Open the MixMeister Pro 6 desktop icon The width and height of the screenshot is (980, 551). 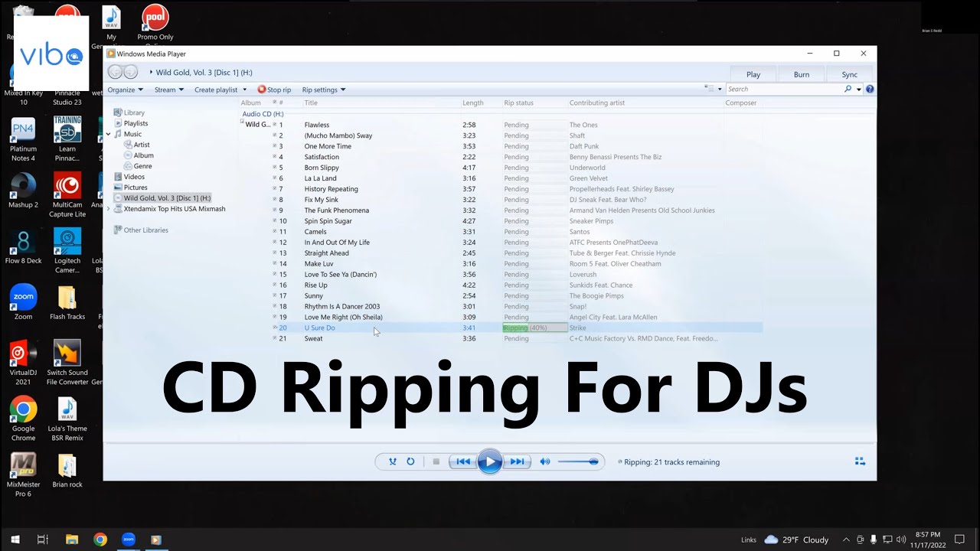(x=23, y=474)
